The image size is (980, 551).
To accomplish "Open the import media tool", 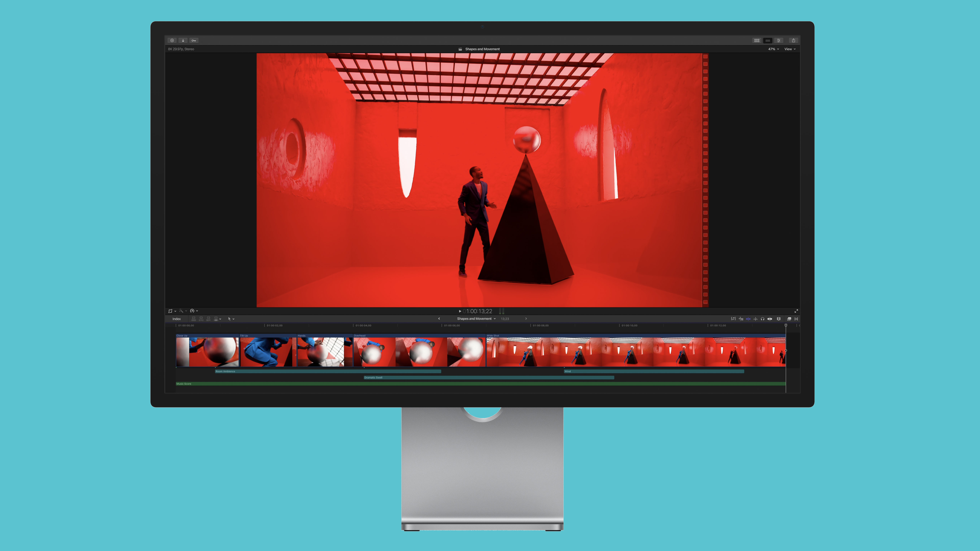I will click(183, 40).
